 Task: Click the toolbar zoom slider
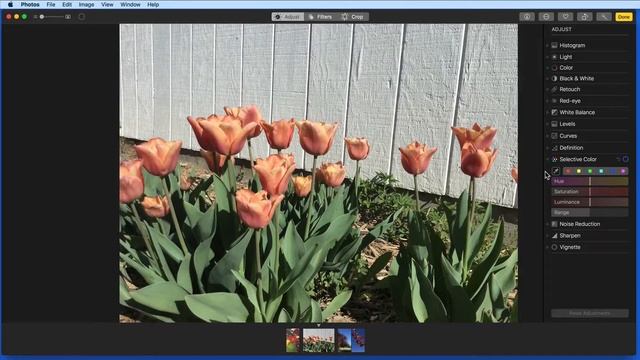[51, 17]
